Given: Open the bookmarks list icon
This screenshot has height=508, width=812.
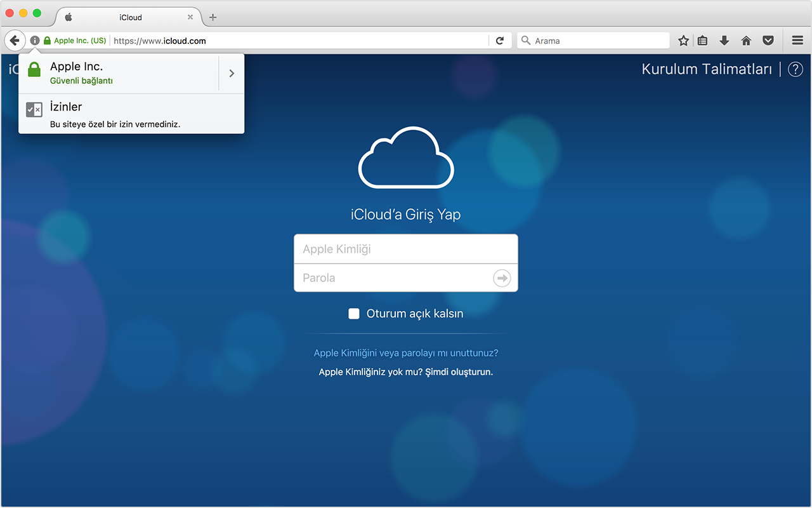Looking at the screenshot, I should point(702,41).
